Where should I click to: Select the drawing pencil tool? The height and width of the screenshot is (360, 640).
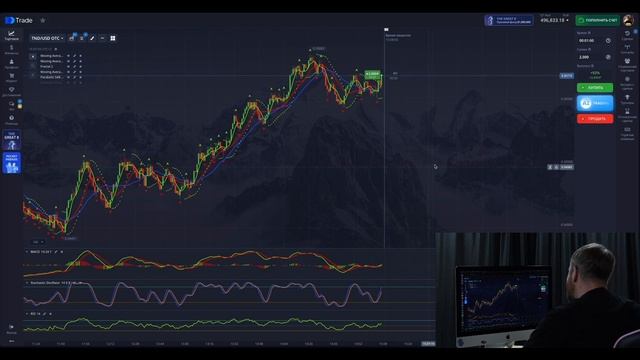(x=92, y=38)
